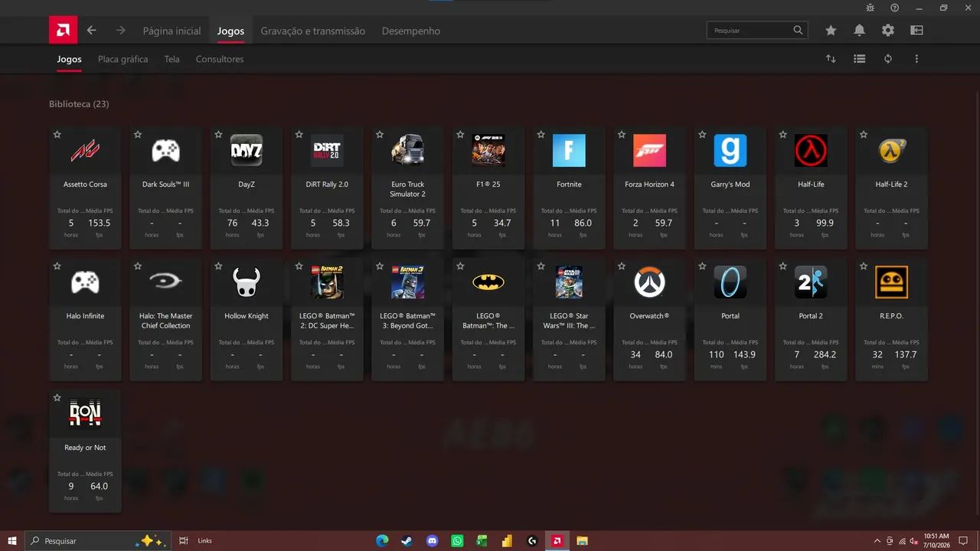Open the Página inicial tab
This screenshot has width=980, height=551.
[x=171, y=31]
